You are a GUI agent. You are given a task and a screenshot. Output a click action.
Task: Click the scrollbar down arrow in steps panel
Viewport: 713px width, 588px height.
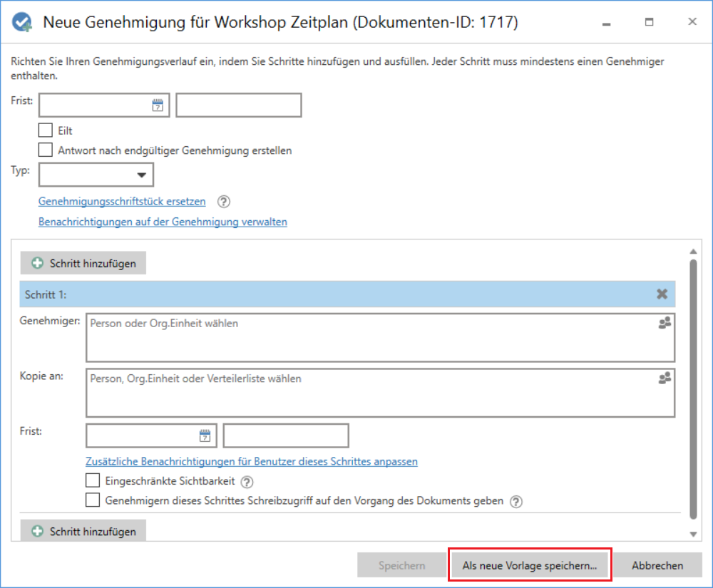[693, 534]
